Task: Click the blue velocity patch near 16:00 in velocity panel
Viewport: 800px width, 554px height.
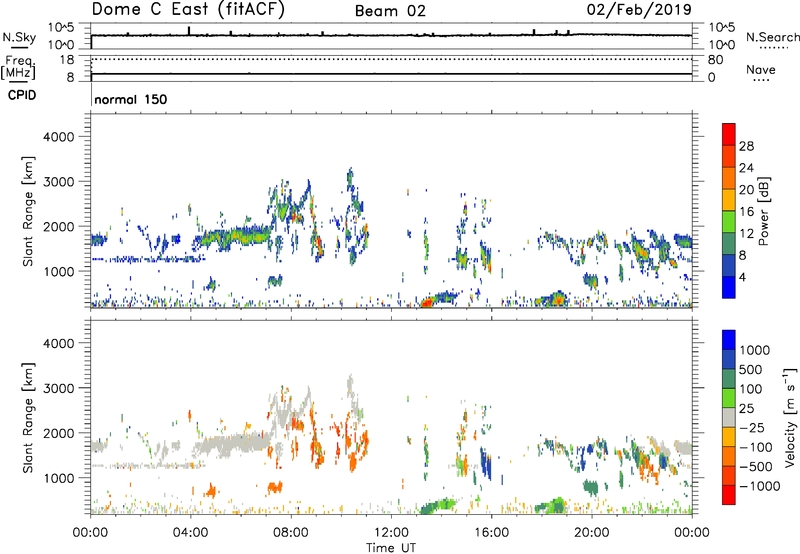Action: [485, 463]
